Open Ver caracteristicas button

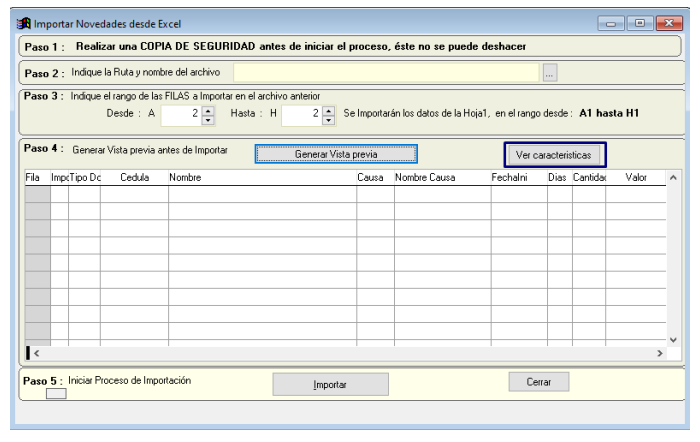click(554, 155)
